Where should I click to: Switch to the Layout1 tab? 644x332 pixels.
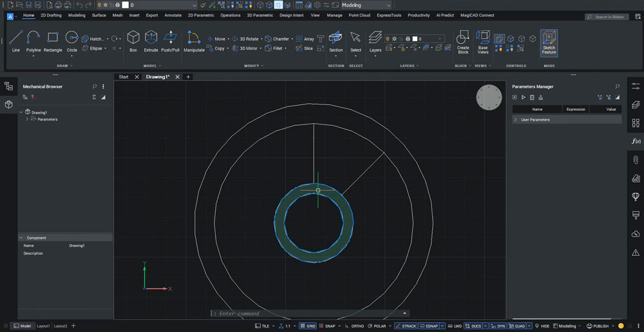point(43,326)
